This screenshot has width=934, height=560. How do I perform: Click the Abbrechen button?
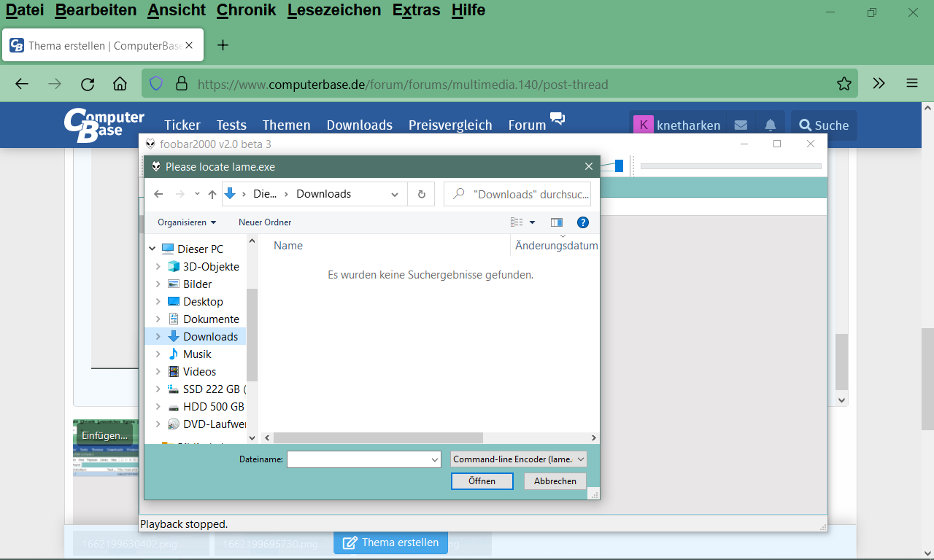point(555,481)
